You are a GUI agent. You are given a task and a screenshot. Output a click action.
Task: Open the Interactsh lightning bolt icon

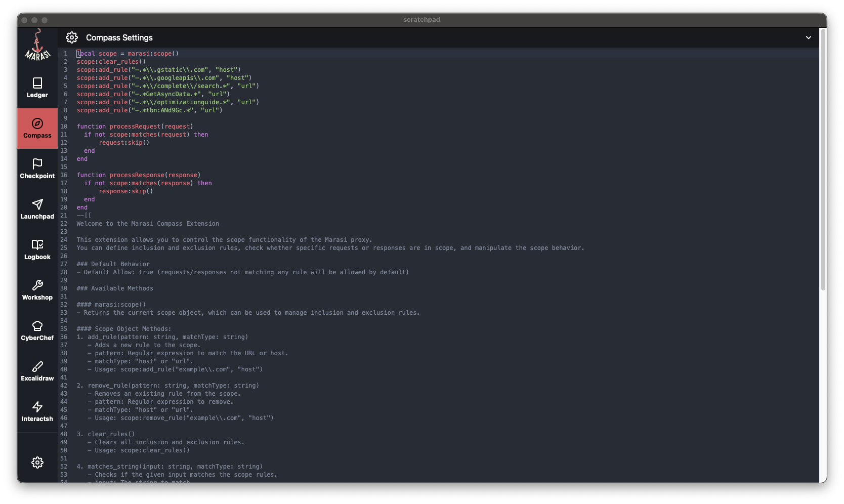[37, 407]
